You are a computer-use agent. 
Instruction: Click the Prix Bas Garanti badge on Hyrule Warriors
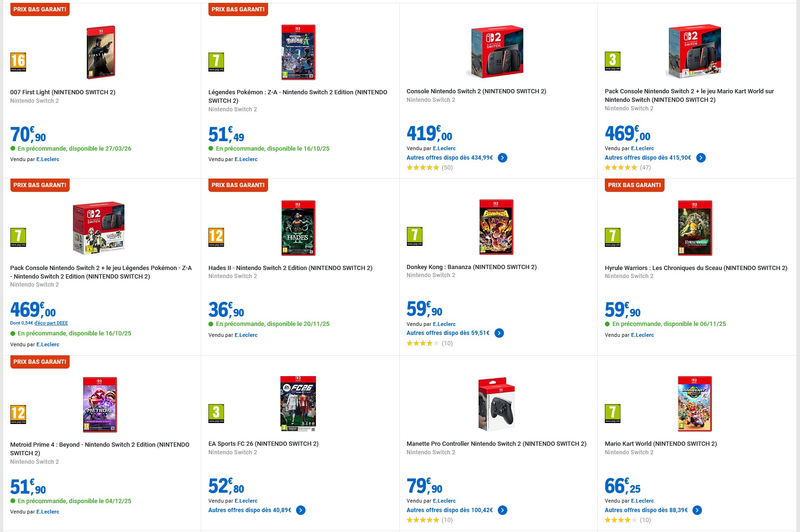634,185
